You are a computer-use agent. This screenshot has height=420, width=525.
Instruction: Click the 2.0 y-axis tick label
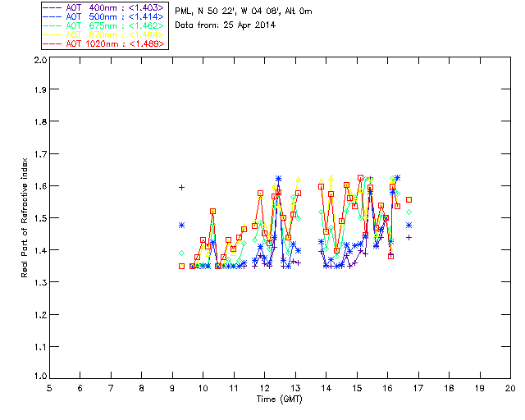coord(40,60)
